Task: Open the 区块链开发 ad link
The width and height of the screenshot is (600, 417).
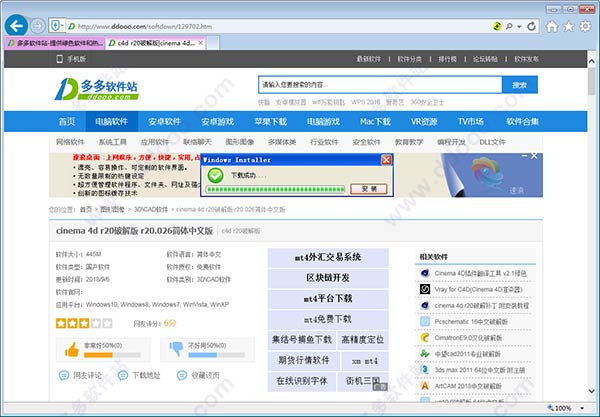Action: [328, 278]
